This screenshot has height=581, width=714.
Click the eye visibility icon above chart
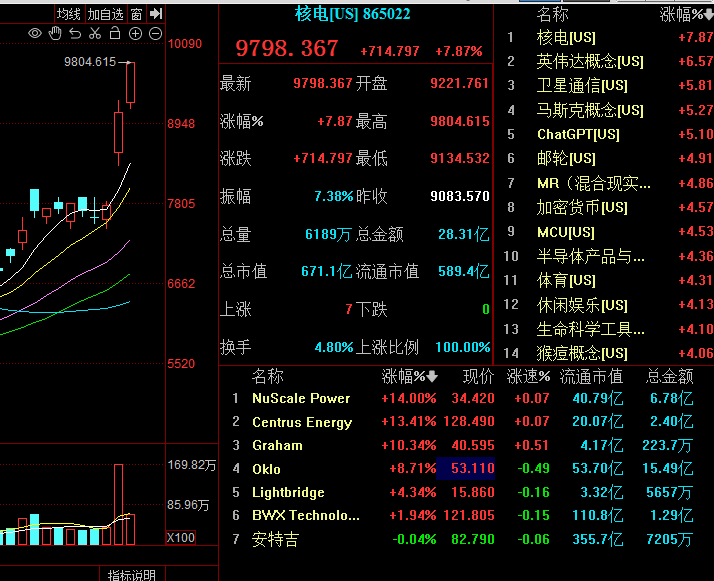point(35,33)
